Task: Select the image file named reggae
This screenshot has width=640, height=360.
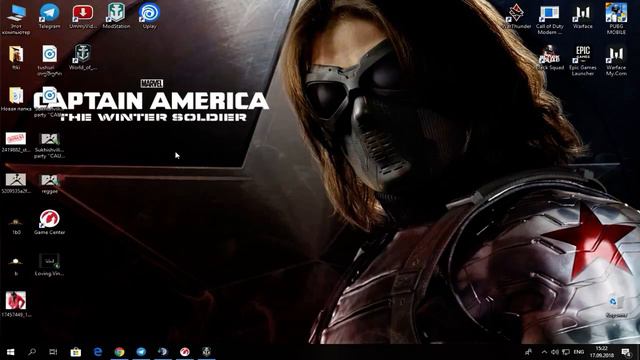Action: click(x=49, y=184)
